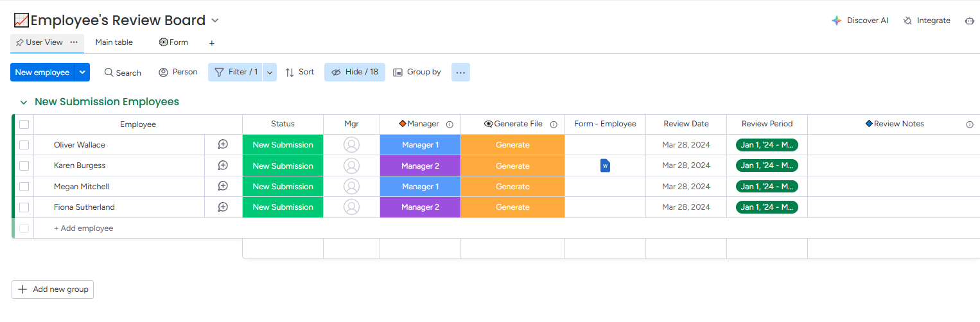The height and width of the screenshot is (322, 980).
Task: Tick checkbox for Fiona Sutherland
Action: [24, 207]
